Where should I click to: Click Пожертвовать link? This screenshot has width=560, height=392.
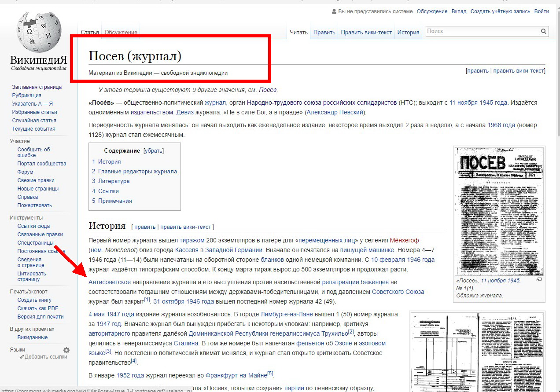35,205
